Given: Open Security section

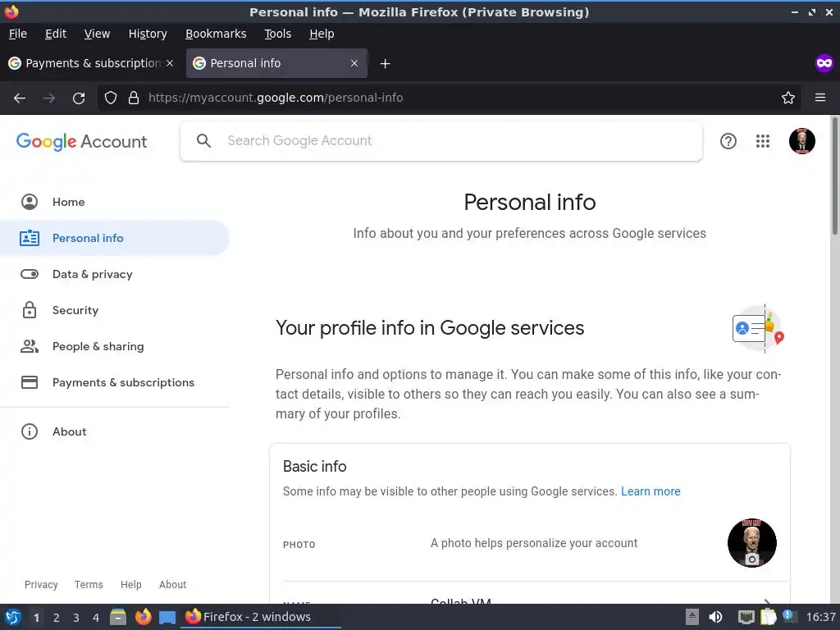Looking at the screenshot, I should (x=115, y=310).
